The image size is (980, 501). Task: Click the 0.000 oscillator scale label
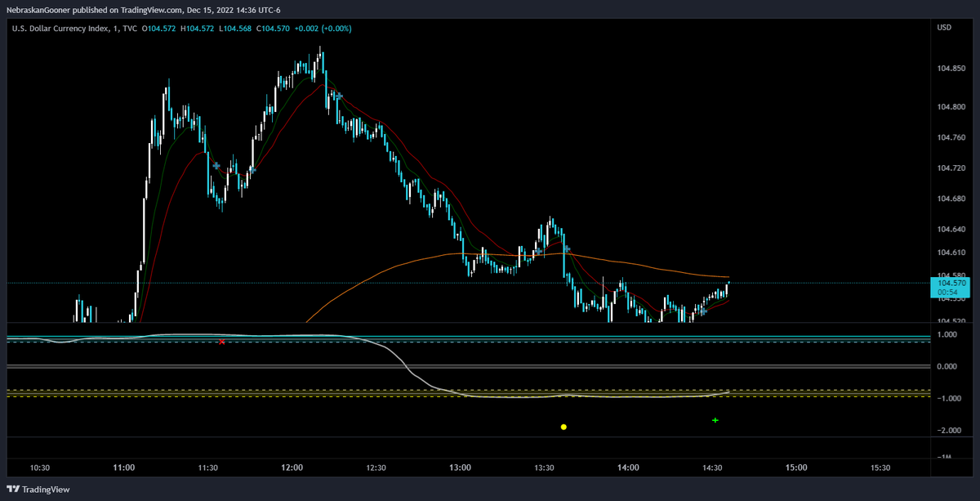point(947,366)
